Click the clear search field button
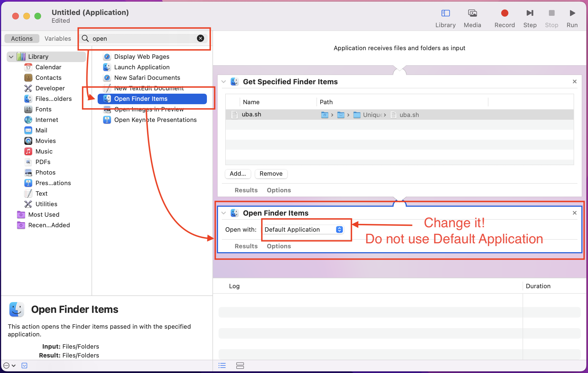 (x=201, y=38)
